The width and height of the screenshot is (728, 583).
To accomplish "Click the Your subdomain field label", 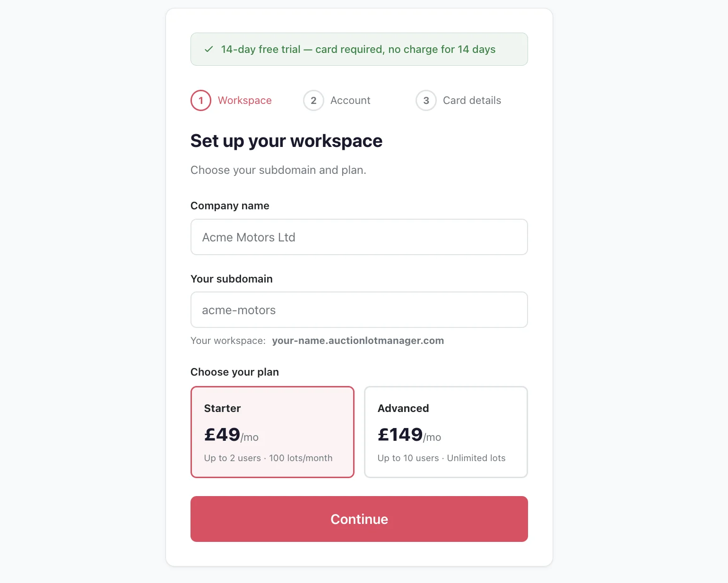I will (231, 279).
